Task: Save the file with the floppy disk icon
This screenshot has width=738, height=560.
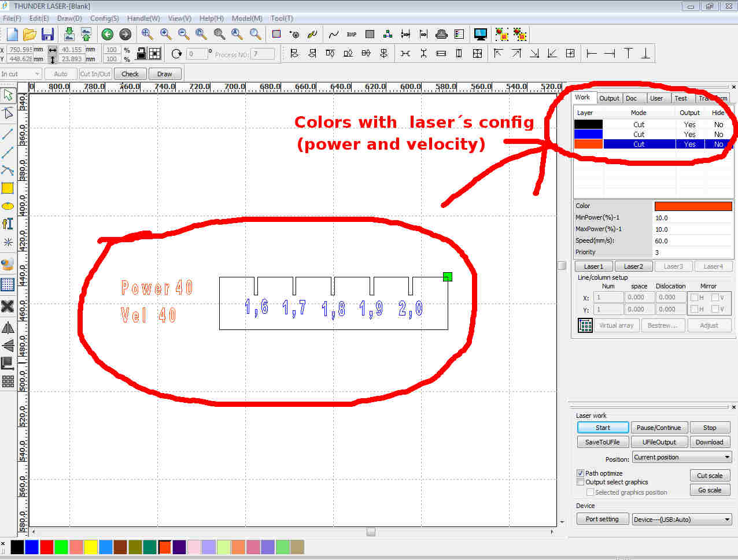Action: [x=47, y=34]
